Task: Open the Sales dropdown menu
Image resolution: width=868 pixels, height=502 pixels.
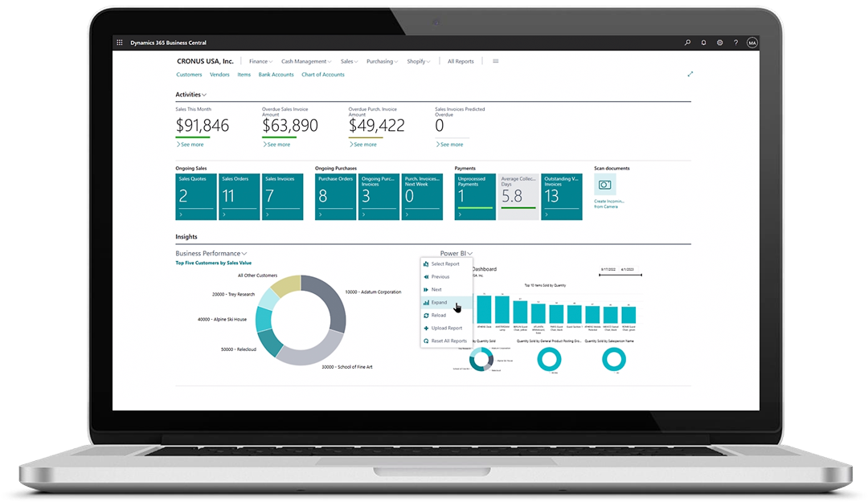Action: point(349,61)
